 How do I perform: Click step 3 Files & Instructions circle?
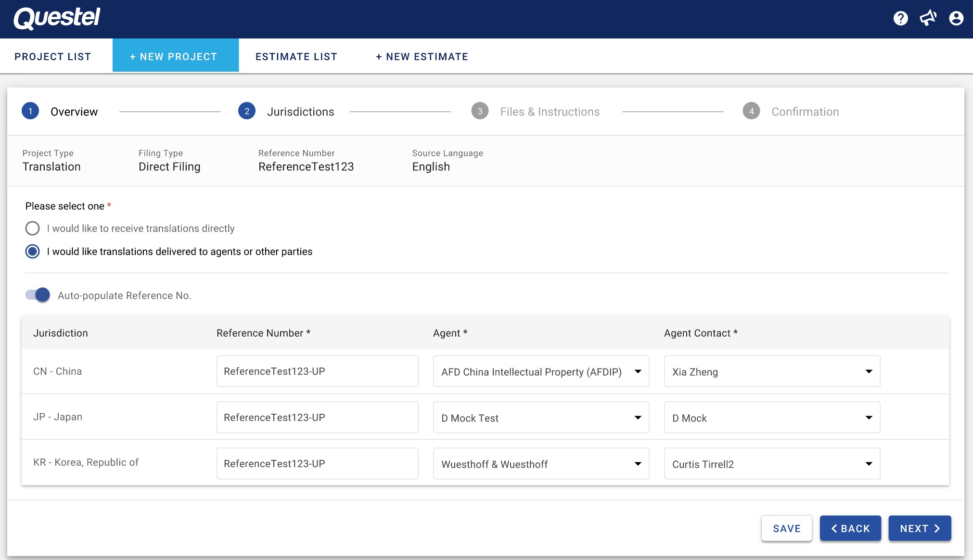point(480,111)
